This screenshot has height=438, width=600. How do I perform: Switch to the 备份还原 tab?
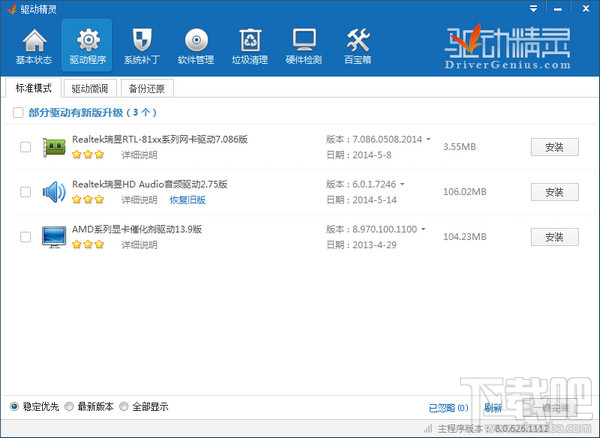(x=147, y=89)
